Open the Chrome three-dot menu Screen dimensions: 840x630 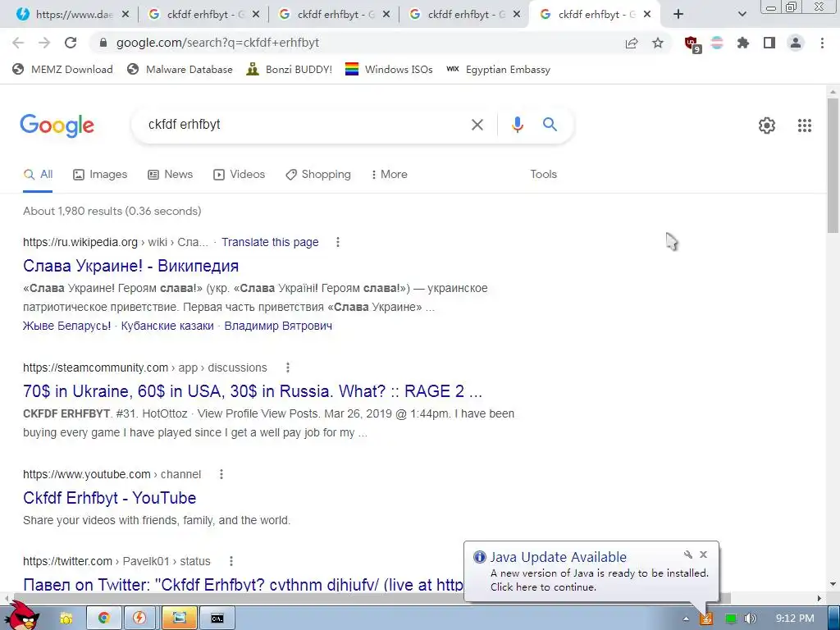point(822,43)
